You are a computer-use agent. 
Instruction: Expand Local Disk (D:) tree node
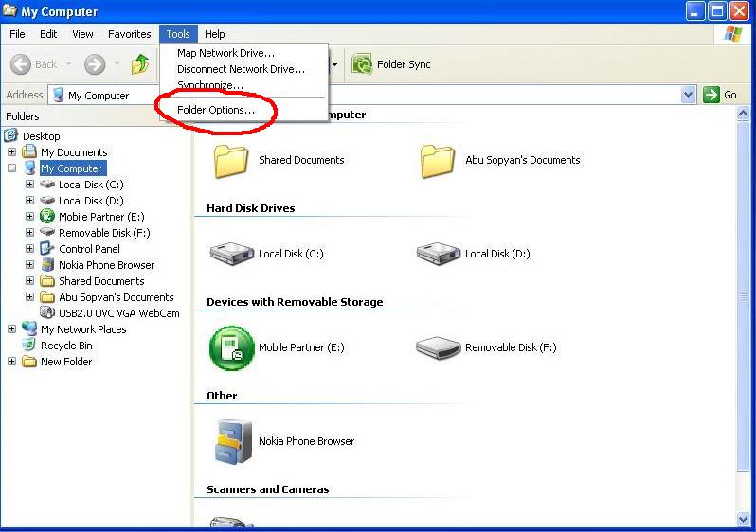tap(30, 201)
